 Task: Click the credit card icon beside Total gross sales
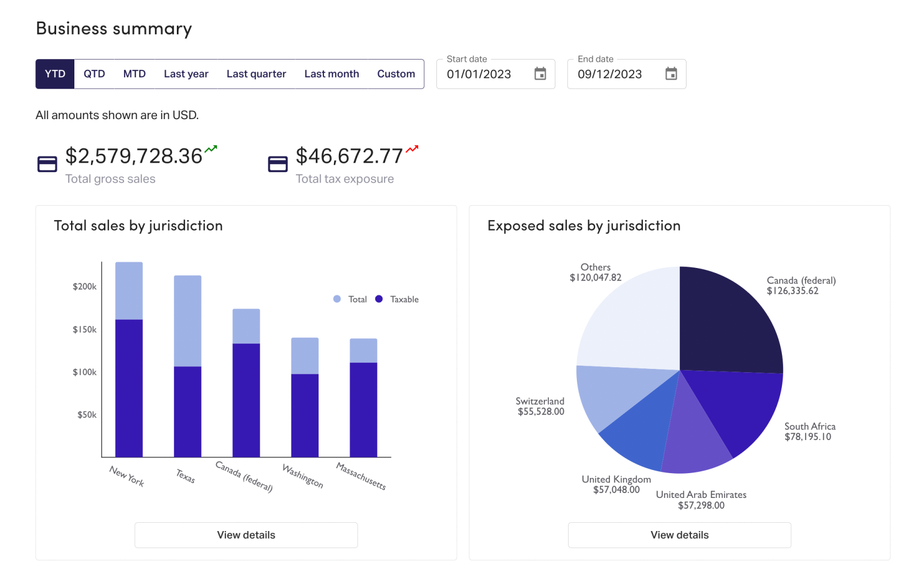47,164
